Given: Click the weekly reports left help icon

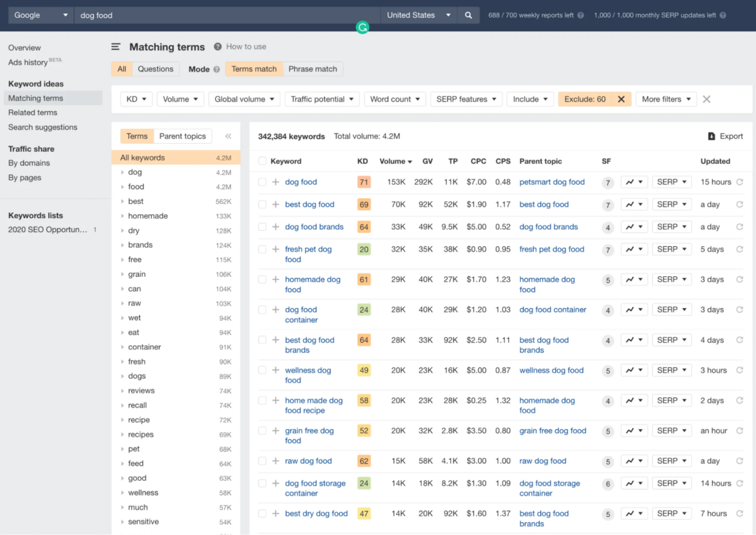Looking at the screenshot, I should 581,15.
